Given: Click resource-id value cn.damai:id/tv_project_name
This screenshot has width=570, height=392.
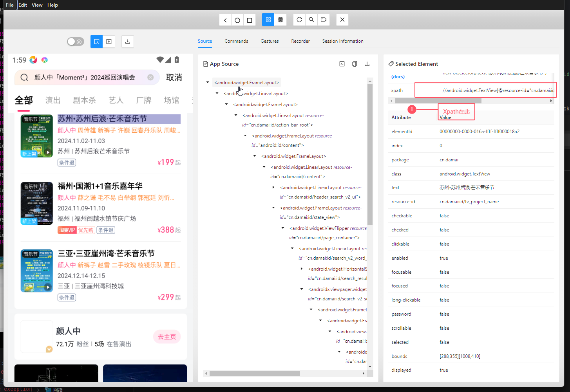Looking at the screenshot, I should [x=469, y=202].
